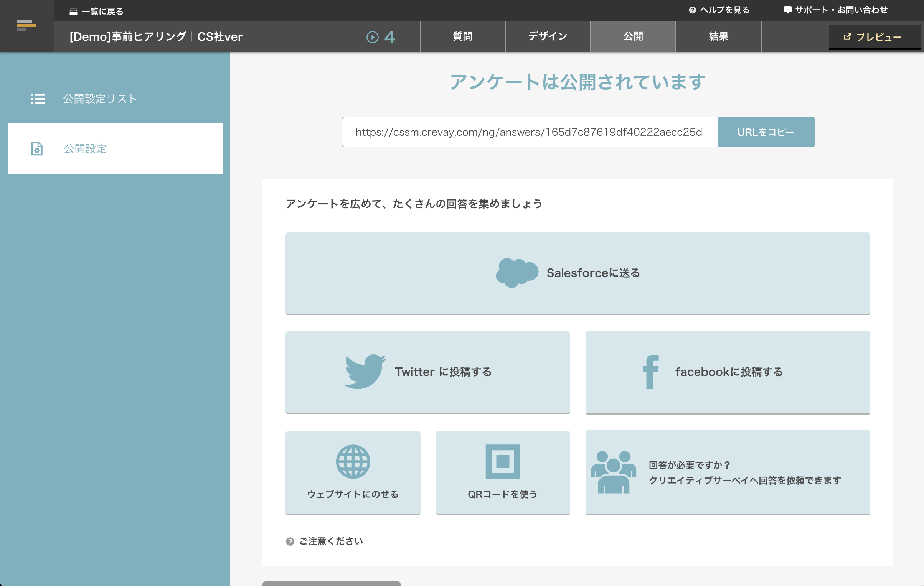Switch to the デザイン tab
The height and width of the screenshot is (586, 924).
point(548,36)
